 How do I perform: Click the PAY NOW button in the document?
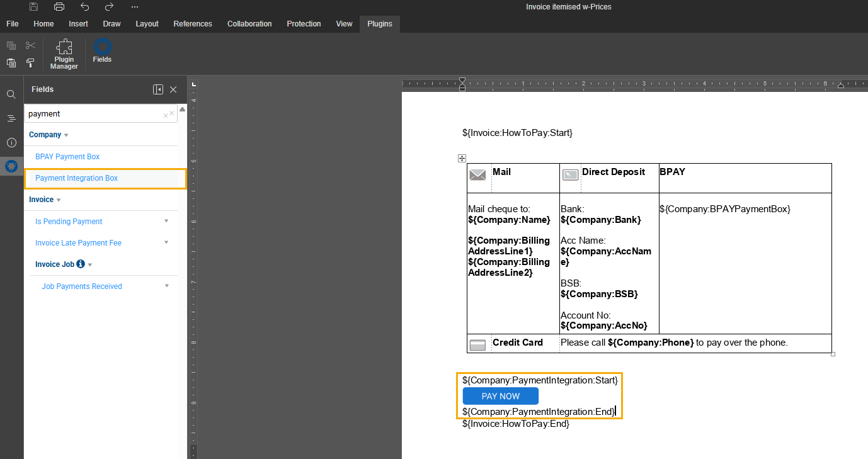(x=500, y=395)
